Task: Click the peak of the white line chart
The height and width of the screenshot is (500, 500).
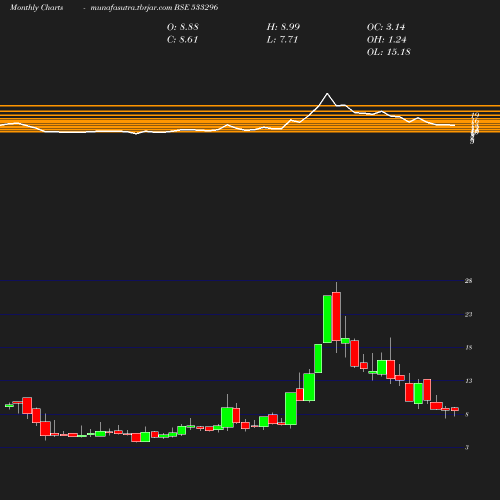Action: (x=327, y=94)
